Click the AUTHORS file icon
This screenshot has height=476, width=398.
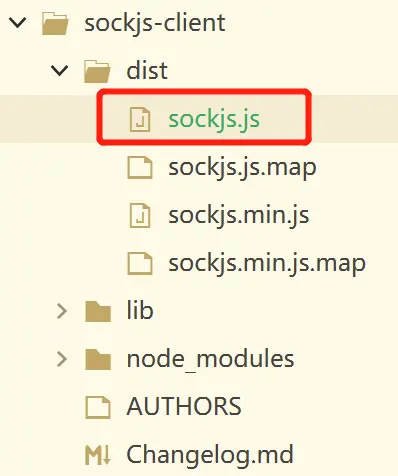point(98,407)
